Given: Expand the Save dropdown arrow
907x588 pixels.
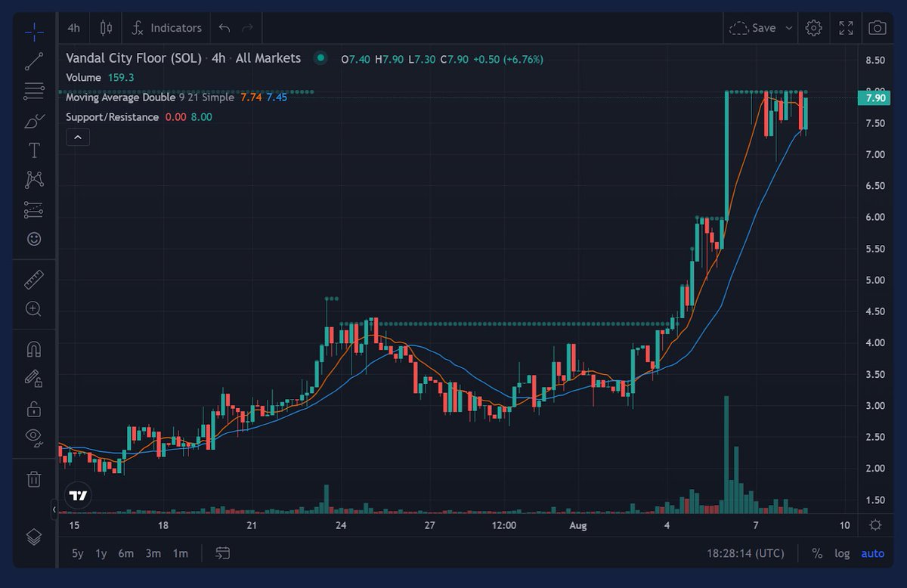Looking at the screenshot, I should click(x=789, y=28).
